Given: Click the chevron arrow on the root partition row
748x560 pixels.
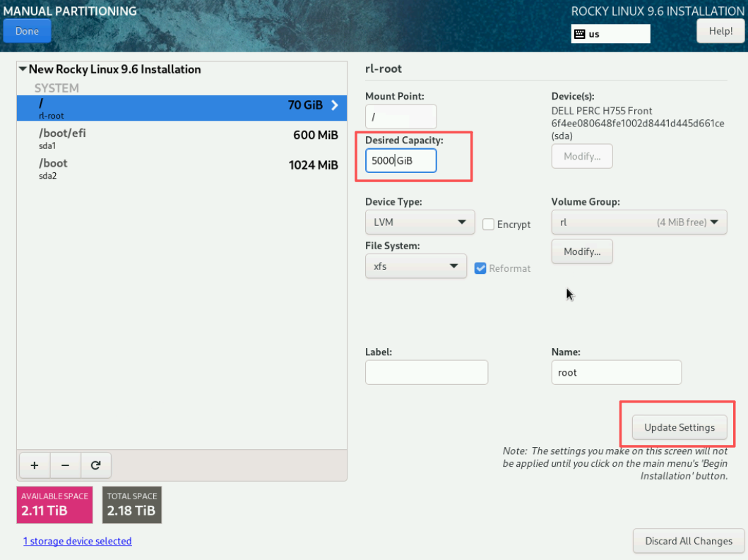Looking at the screenshot, I should tap(335, 105).
